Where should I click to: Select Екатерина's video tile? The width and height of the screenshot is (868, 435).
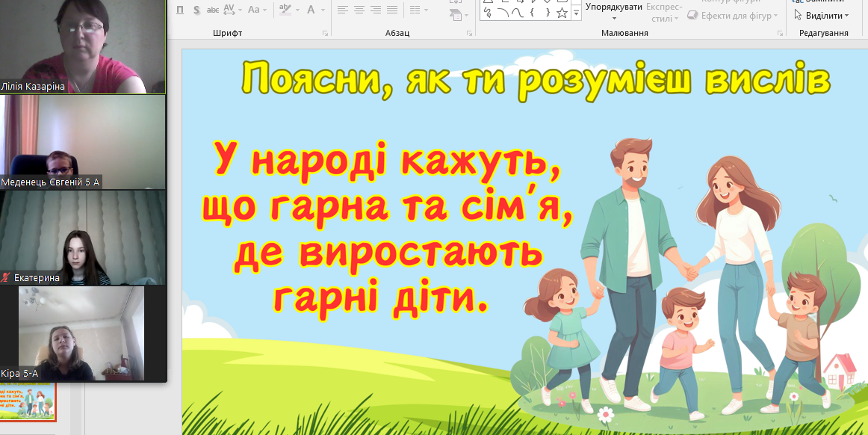click(x=82, y=238)
